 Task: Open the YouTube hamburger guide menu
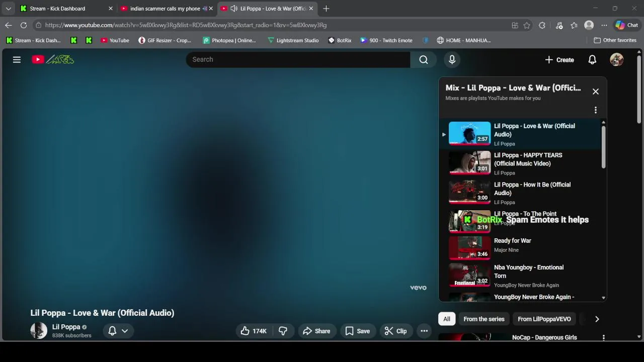click(x=17, y=59)
